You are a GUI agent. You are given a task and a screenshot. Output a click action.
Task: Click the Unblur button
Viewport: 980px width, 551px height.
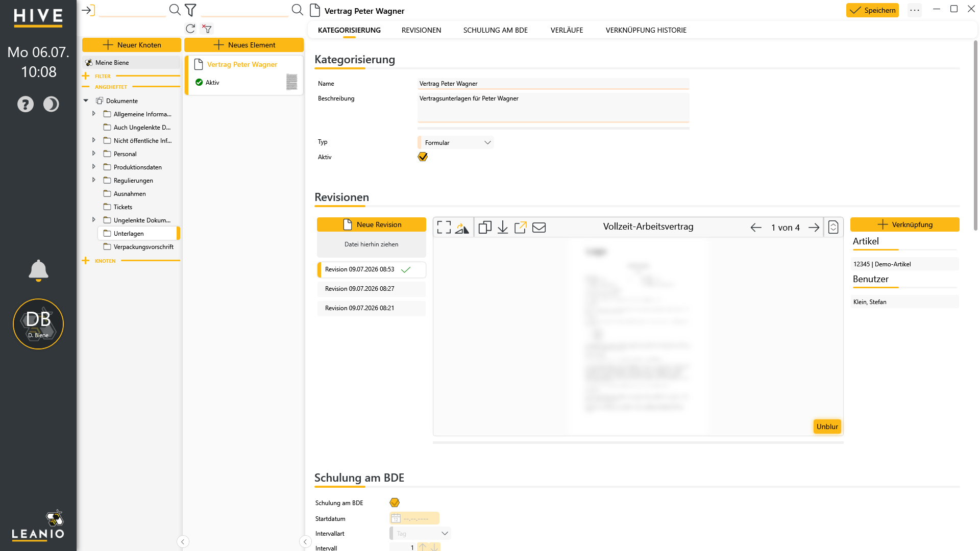827,427
